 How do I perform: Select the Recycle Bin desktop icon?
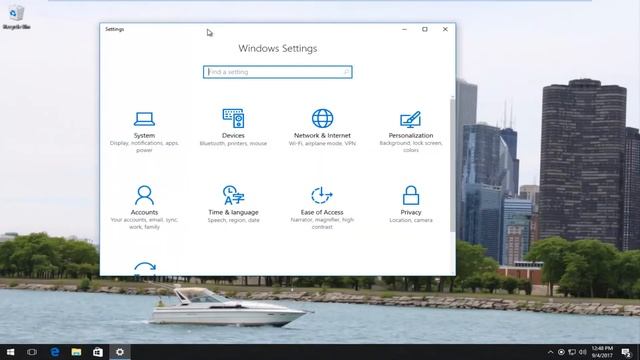[x=16, y=18]
